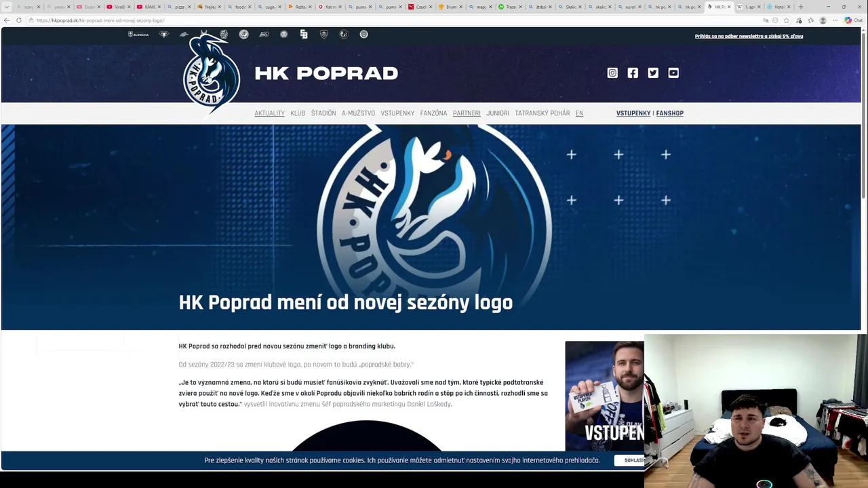Switch to the Rešta tab
This screenshot has height=488, width=868.
click(300, 7)
